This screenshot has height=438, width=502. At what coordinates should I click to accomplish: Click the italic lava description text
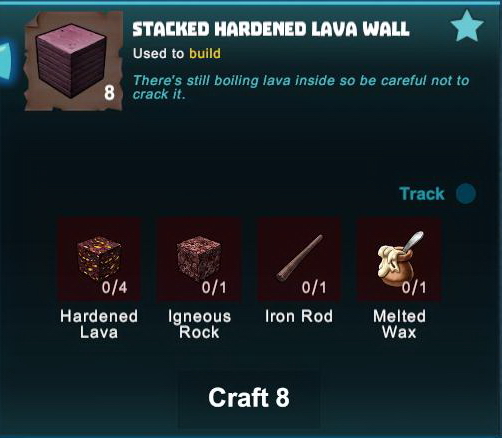[x=301, y=87]
